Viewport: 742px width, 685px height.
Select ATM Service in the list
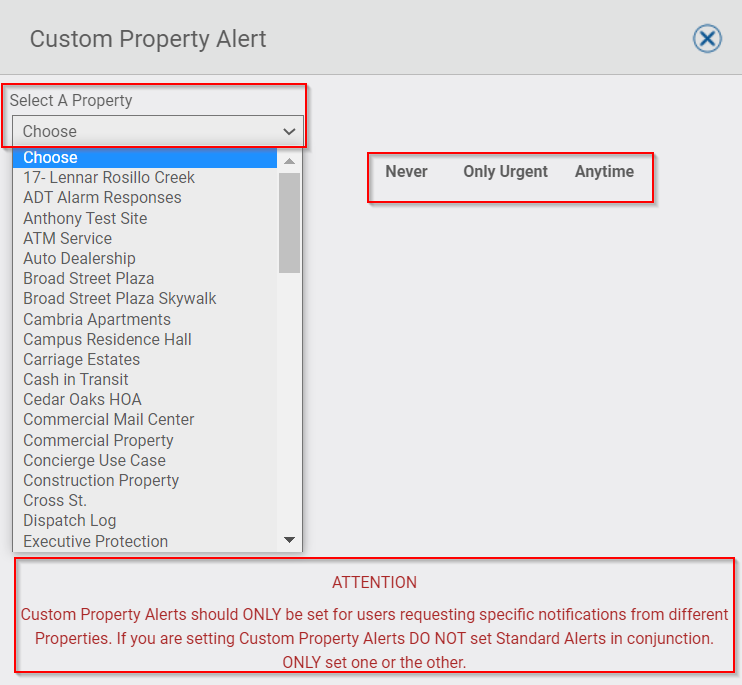[x=145, y=238]
